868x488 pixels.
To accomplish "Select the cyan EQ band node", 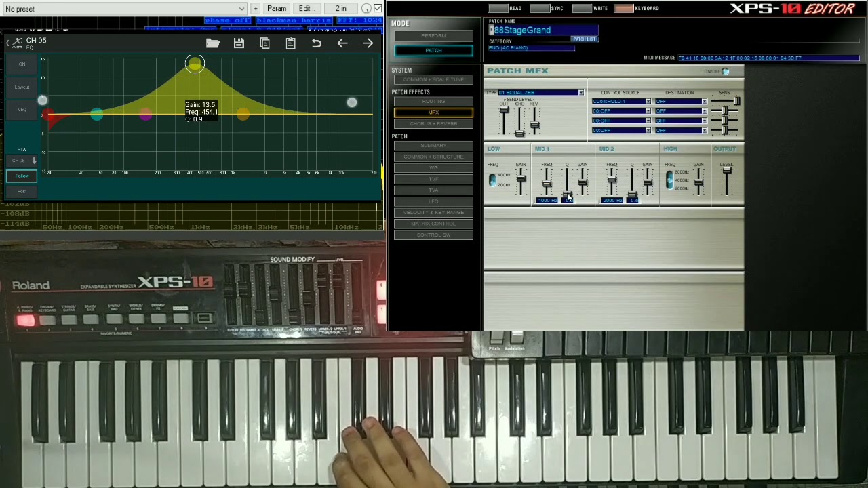I will click(x=96, y=115).
